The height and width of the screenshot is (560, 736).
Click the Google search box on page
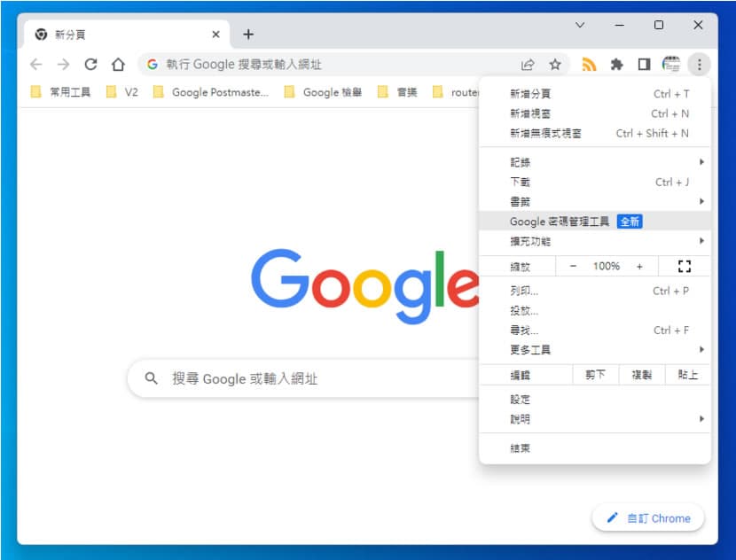(303, 378)
